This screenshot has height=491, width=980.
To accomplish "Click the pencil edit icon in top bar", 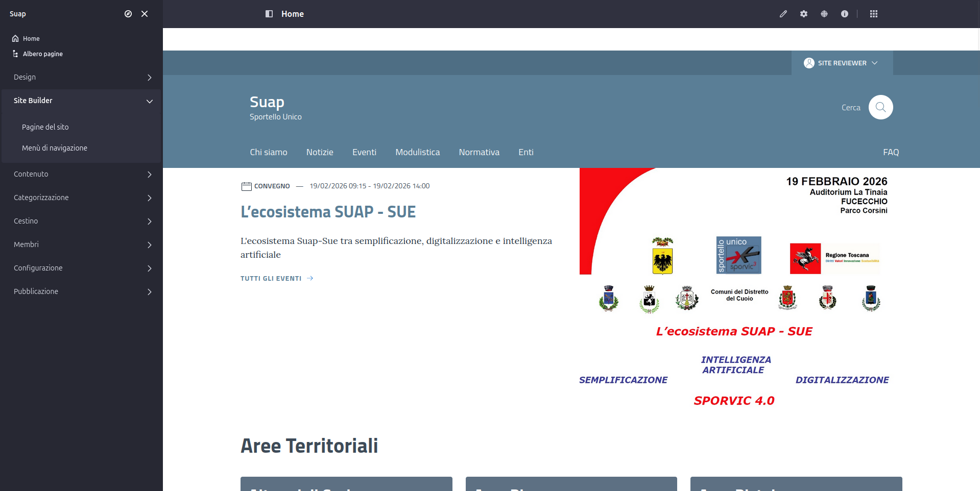I will pyautogui.click(x=783, y=14).
